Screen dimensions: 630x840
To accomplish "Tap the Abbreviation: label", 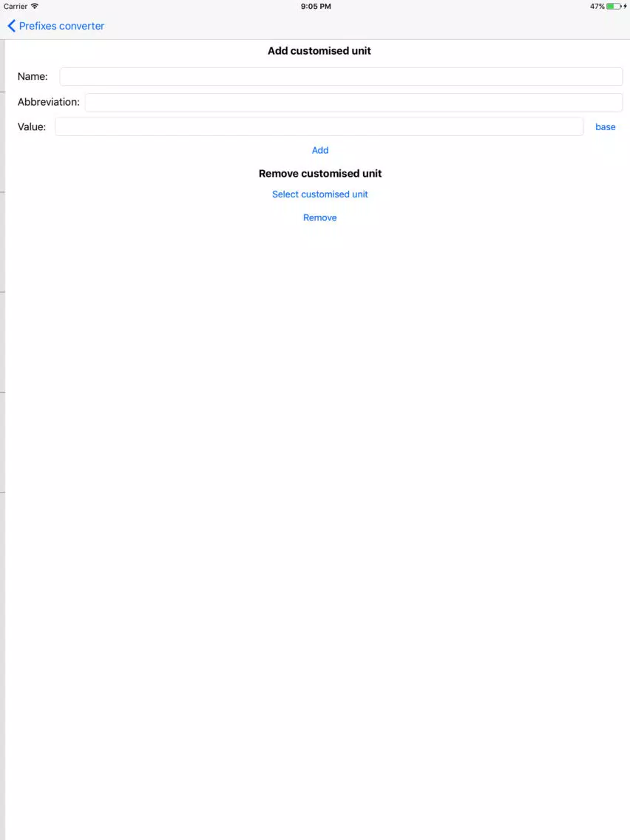I will coord(48,102).
